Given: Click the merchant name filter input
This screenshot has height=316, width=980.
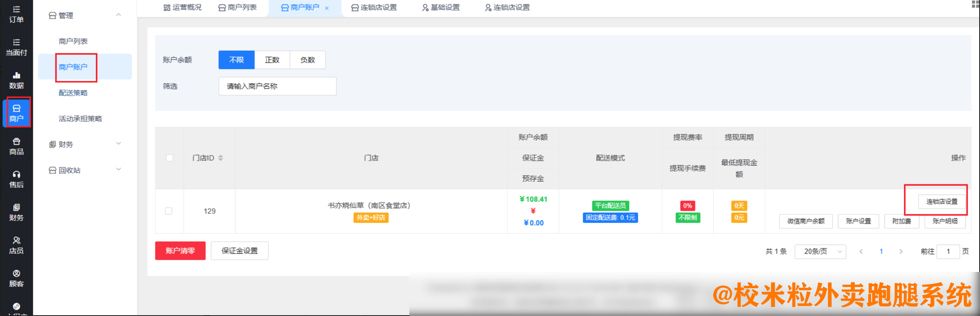Looking at the screenshot, I should [x=278, y=86].
